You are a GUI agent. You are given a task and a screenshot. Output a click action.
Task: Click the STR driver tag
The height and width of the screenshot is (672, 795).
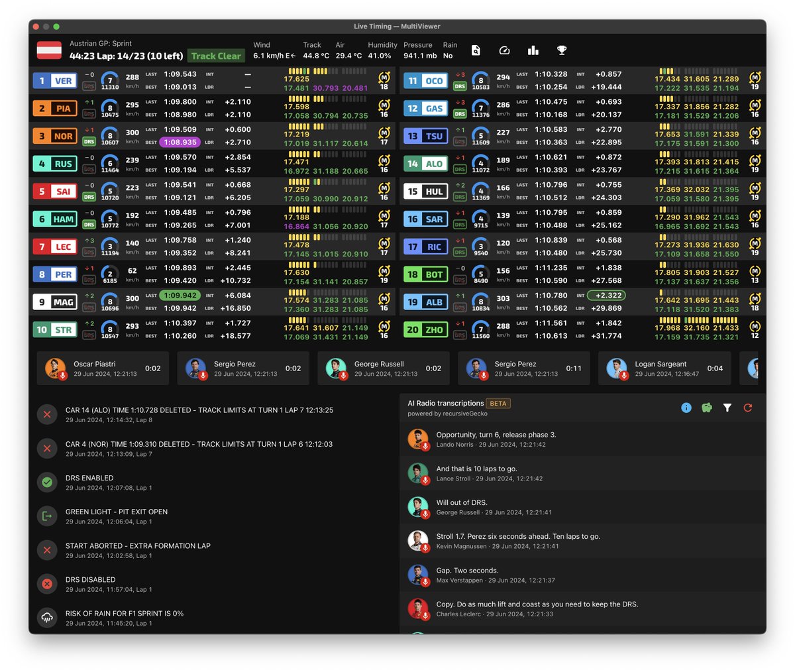(x=55, y=329)
